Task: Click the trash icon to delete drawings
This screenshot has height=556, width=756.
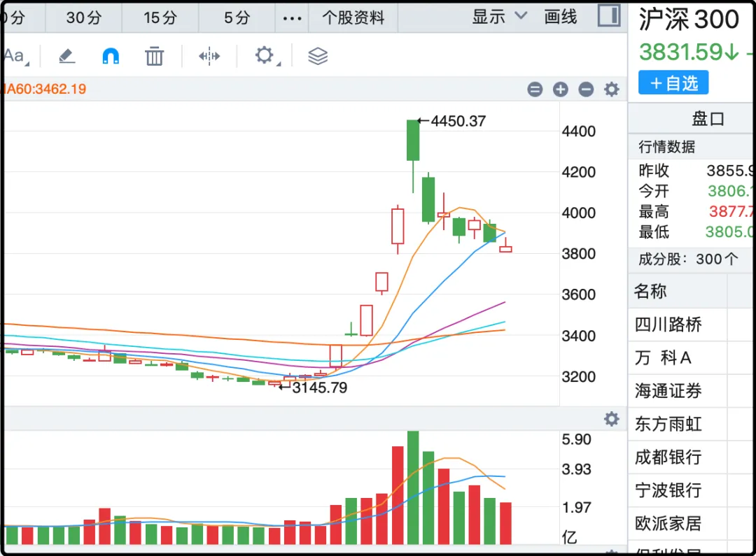Action: coord(154,56)
